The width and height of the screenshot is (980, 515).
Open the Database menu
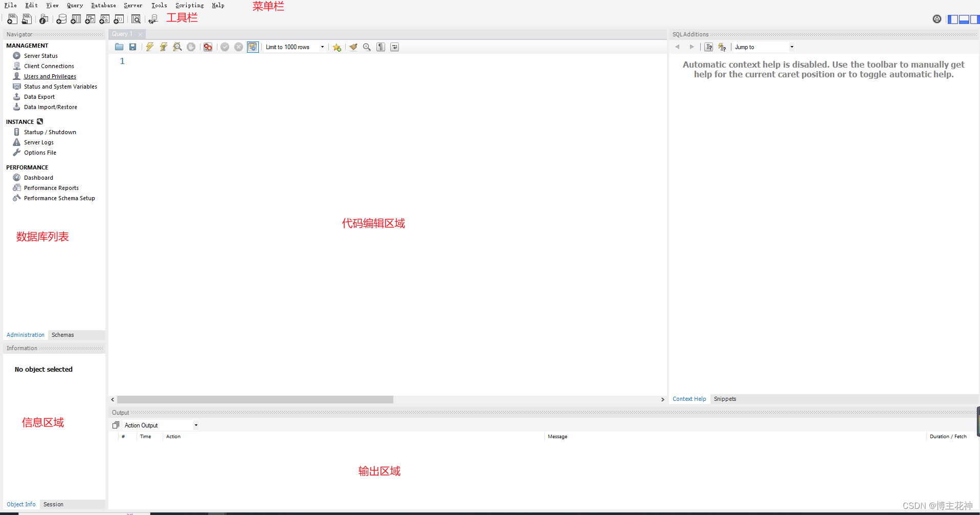103,5
